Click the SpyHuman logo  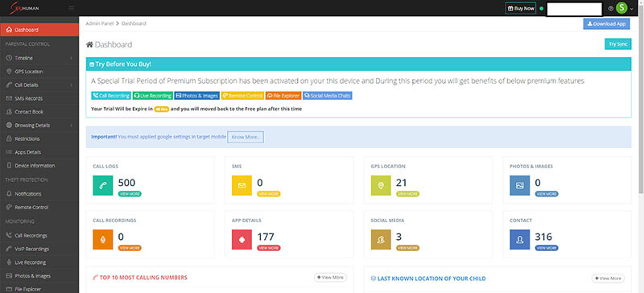tap(25, 8)
